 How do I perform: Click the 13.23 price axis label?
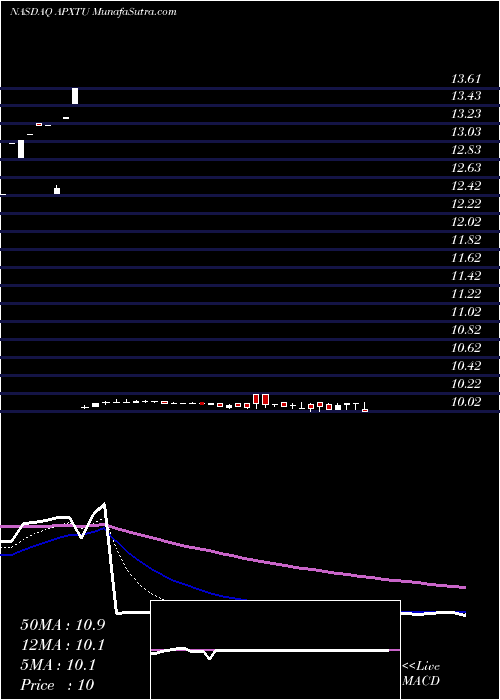pos(466,114)
